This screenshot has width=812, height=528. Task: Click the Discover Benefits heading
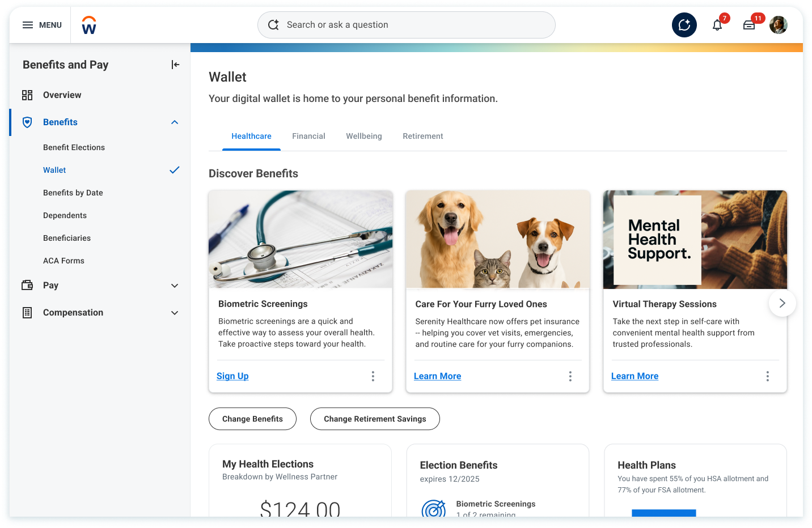tap(253, 173)
